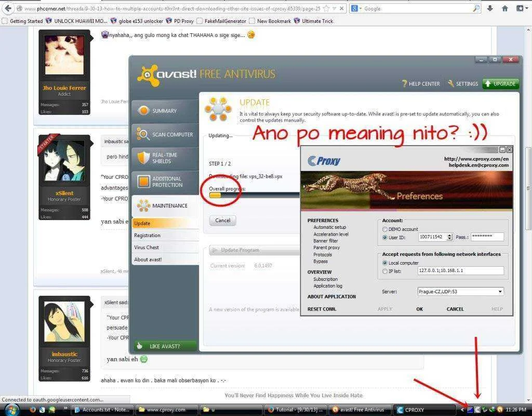Open Bypass in CProxy preferences

(321, 261)
